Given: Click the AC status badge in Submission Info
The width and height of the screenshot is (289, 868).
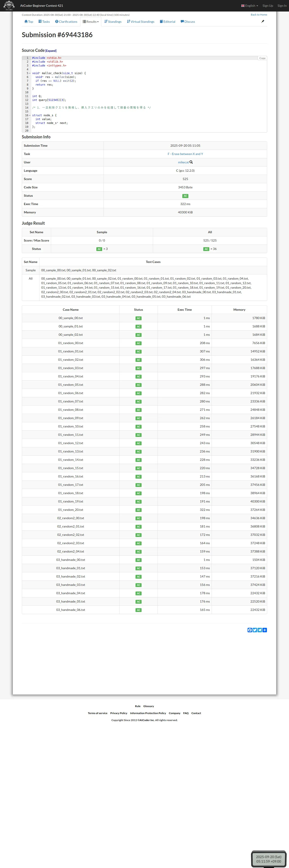Looking at the screenshot, I should point(185,196).
